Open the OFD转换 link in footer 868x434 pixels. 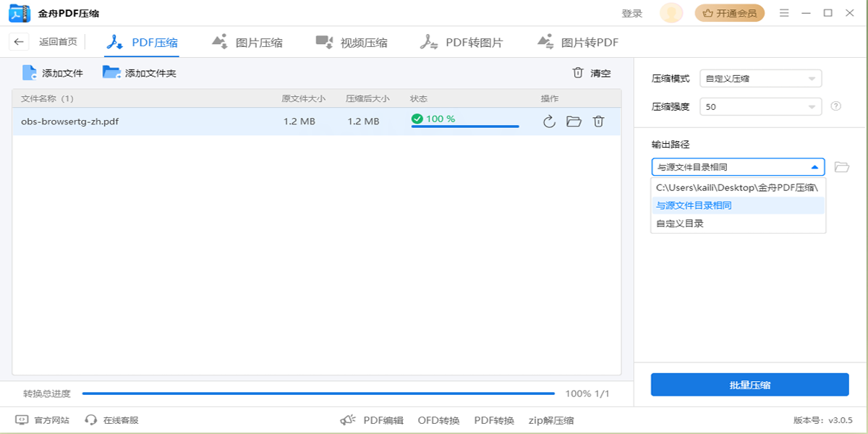tap(439, 420)
